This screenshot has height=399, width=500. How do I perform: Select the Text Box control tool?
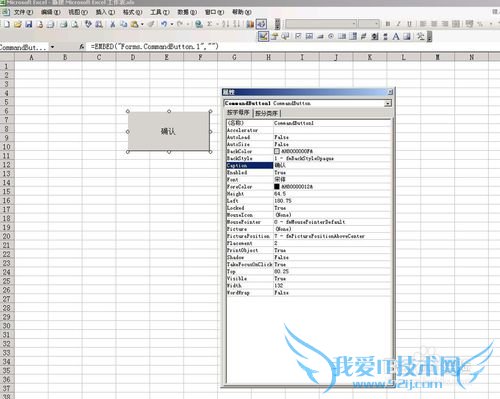tap(309, 36)
